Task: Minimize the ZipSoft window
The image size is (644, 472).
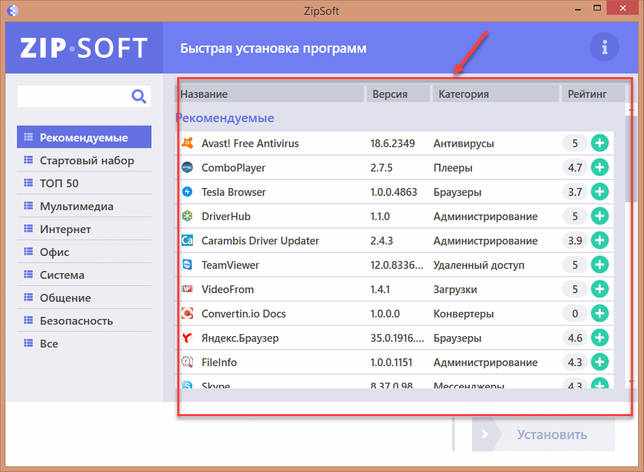Action: [x=579, y=9]
